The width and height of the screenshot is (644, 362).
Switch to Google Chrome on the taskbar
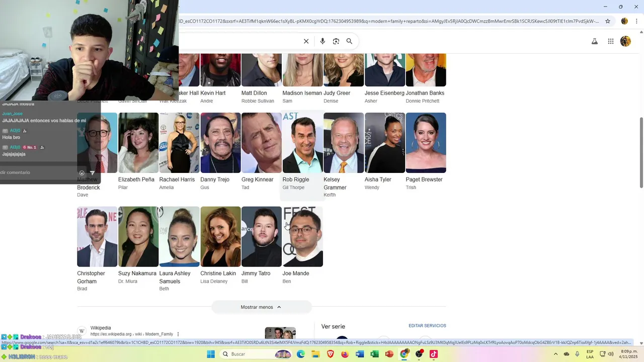click(x=404, y=354)
